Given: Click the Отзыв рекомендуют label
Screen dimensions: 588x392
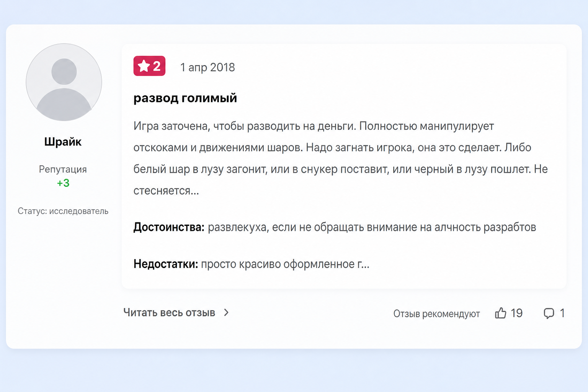Looking at the screenshot, I should (x=436, y=314).
